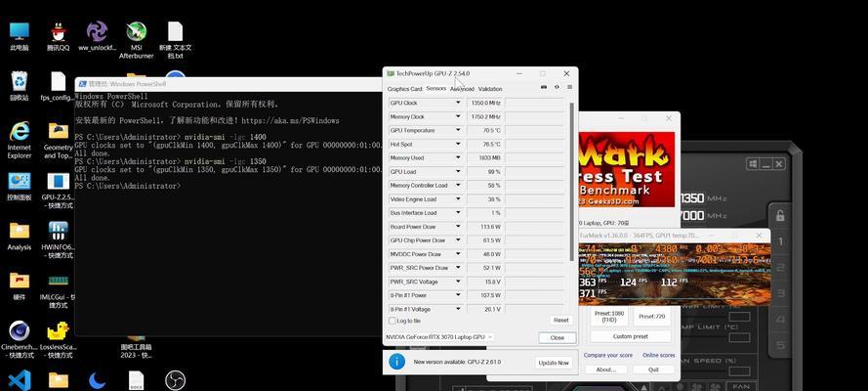868x391 pixels.
Task: Select the Control Panel desktop icon
Action: (20, 187)
